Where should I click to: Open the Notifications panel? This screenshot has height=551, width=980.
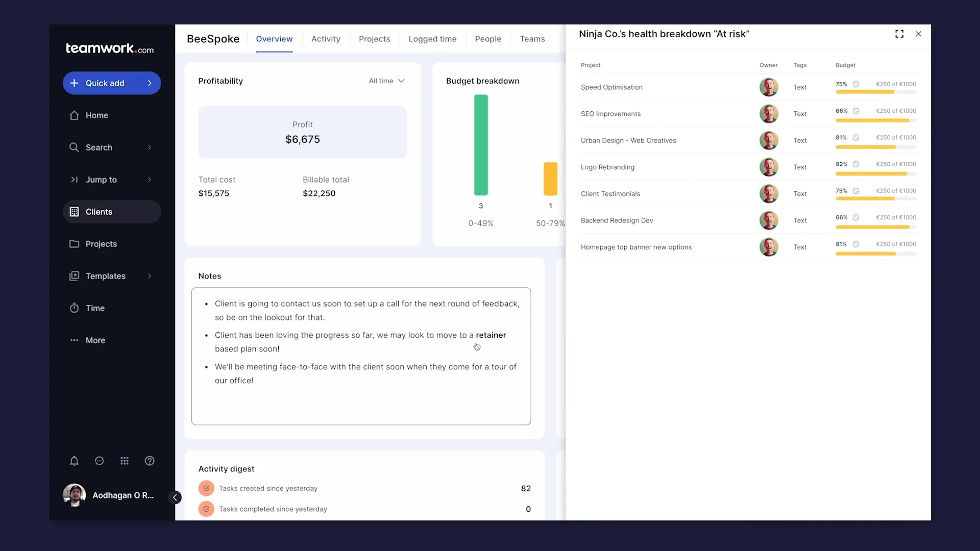pyautogui.click(x=74, y=461)
